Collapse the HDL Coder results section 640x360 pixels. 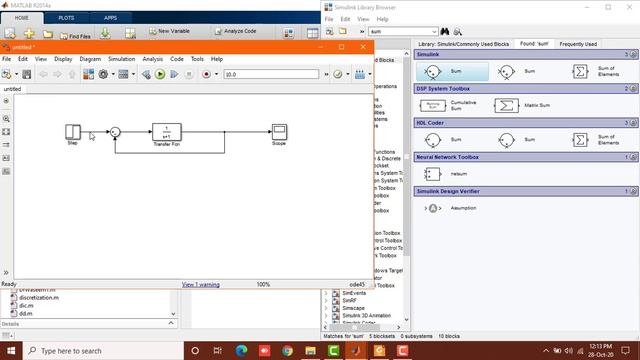pyautogui.click(x=633, y=123)
